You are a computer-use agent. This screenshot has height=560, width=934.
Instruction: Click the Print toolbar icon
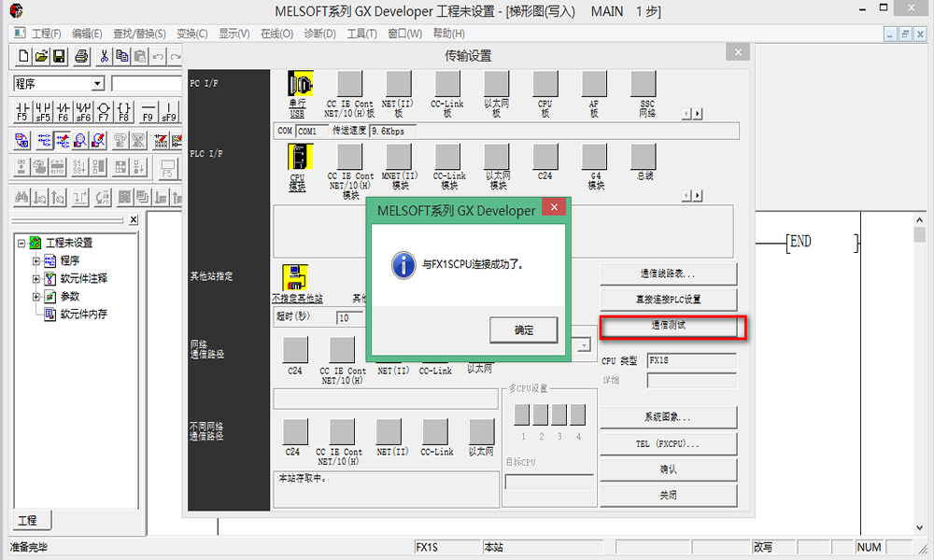[x=81, y=57]
